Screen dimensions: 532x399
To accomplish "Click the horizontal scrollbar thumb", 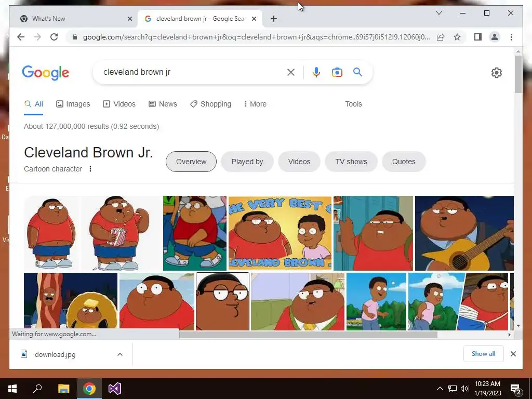I will click(x=308, y=335).
